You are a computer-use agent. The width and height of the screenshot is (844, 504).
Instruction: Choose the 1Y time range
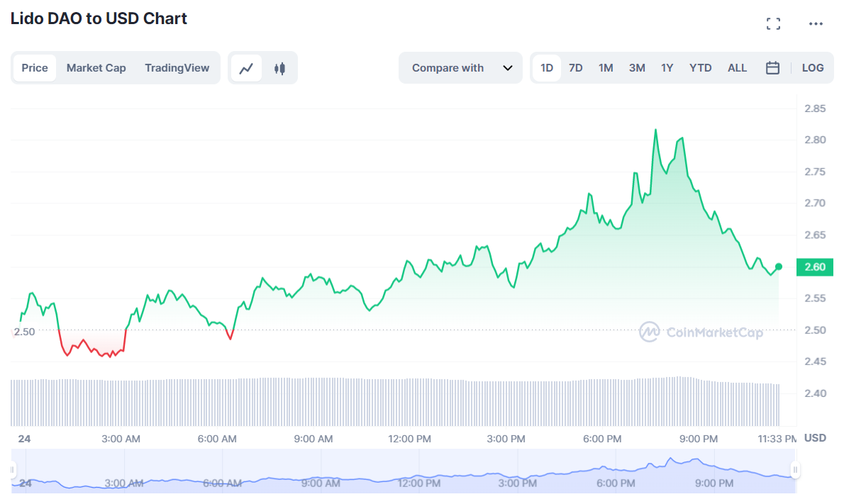[667, 68]
